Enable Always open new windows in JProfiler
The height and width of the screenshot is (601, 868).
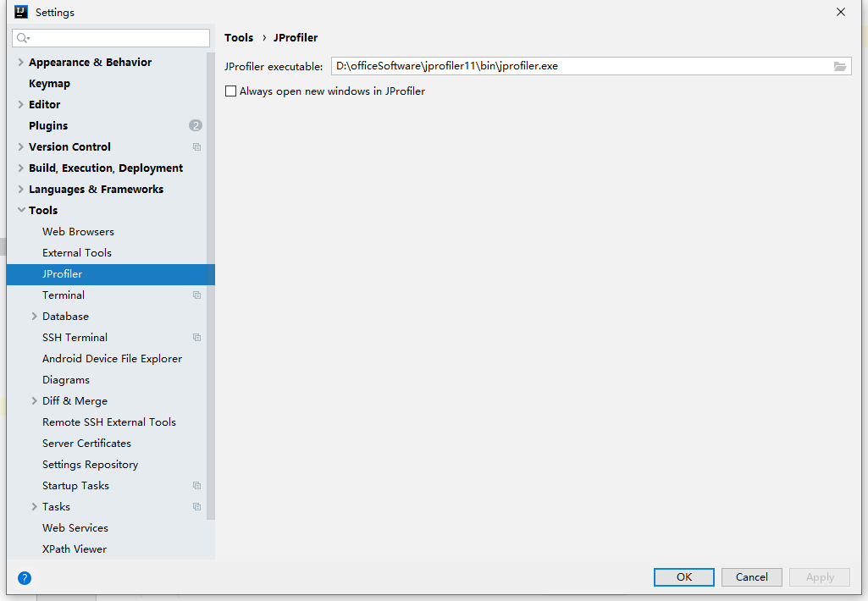click(231, 91)
